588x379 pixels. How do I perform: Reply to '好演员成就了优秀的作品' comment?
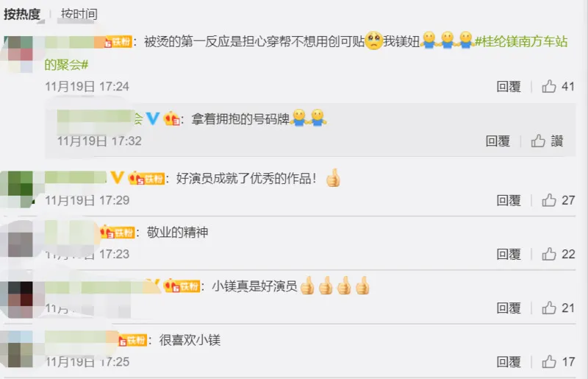tap(509, 200)
